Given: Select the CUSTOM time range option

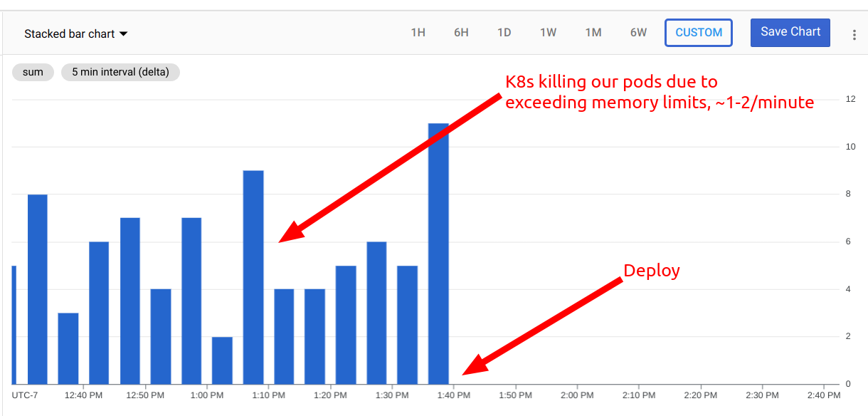Looking at the screenshot, I should click(698, 32).
